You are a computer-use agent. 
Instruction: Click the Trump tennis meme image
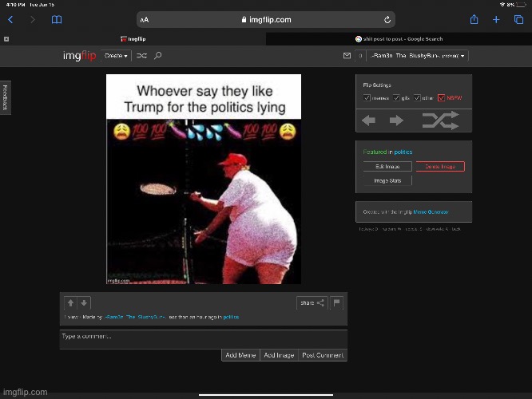tap(204, 179)
